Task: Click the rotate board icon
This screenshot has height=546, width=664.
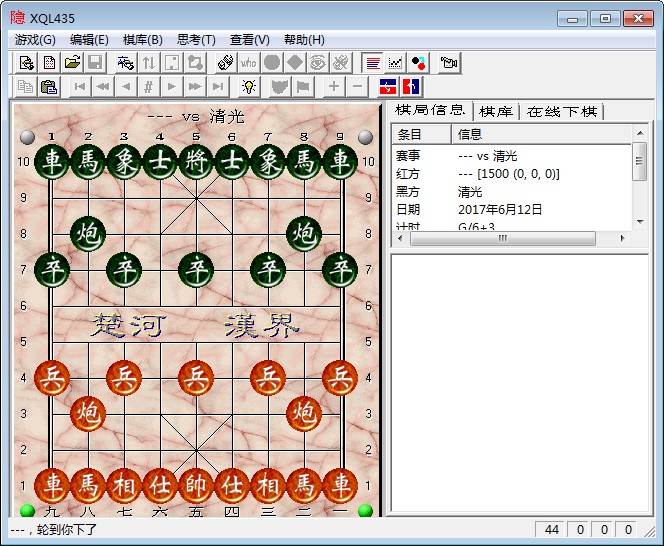Action: (x=194, y=63)
